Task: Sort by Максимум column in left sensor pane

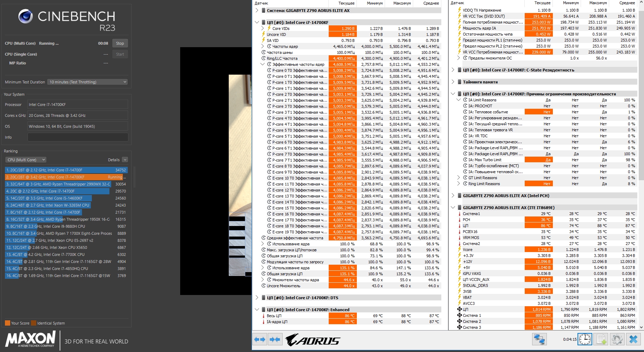Action: [399, 3]
